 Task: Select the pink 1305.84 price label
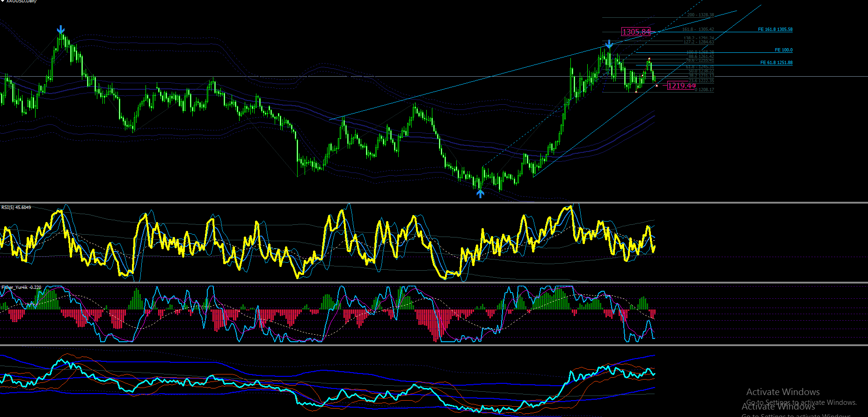point(636,32)
